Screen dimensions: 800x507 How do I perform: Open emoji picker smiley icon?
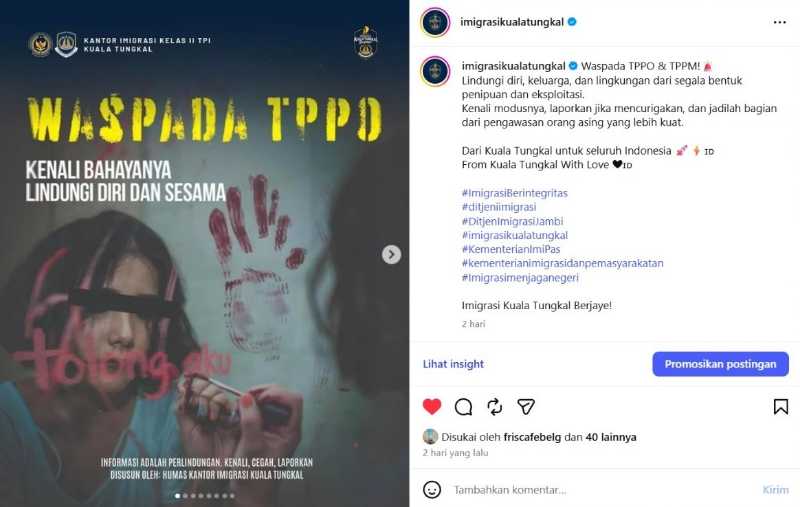point(432,490)
